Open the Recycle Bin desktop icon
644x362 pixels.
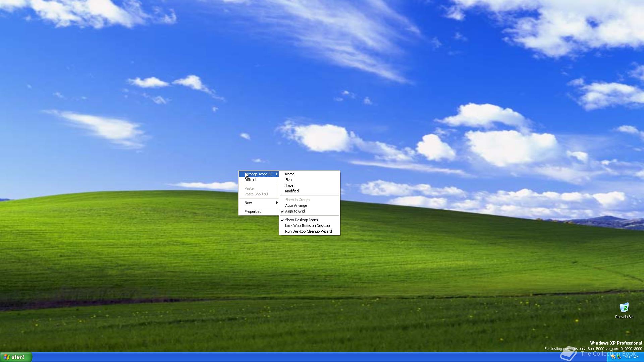click(x=624, y=307)
